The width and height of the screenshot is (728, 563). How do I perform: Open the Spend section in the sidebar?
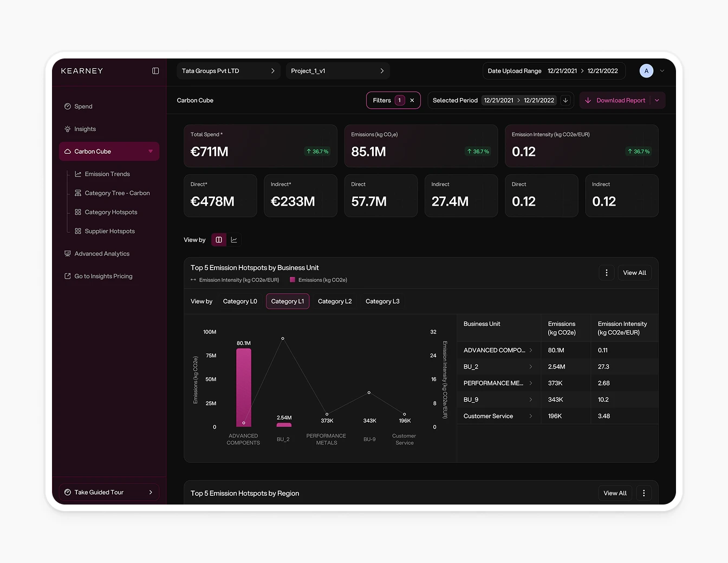click(x=83, y=106)
